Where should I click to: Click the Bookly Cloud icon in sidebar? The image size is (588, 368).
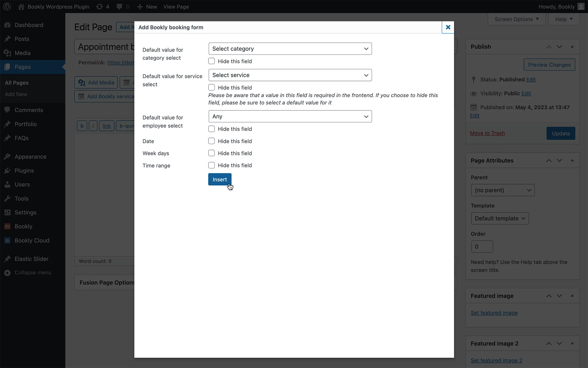tap(8, 241)
